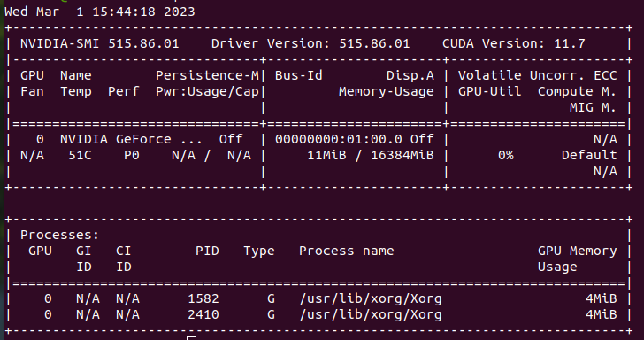
Task: Click the first /usr/lib/xorg/Xorg process name
Action: tap(371, 299)
